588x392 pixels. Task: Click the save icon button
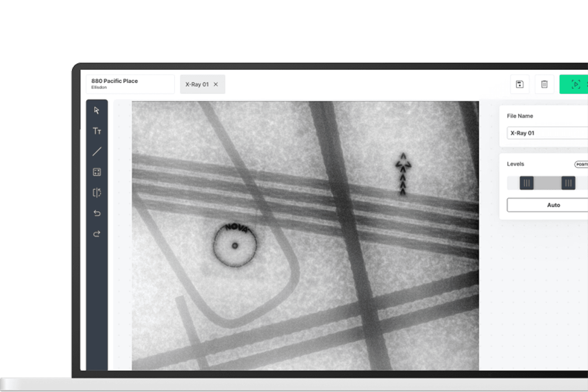click(520, 84)
